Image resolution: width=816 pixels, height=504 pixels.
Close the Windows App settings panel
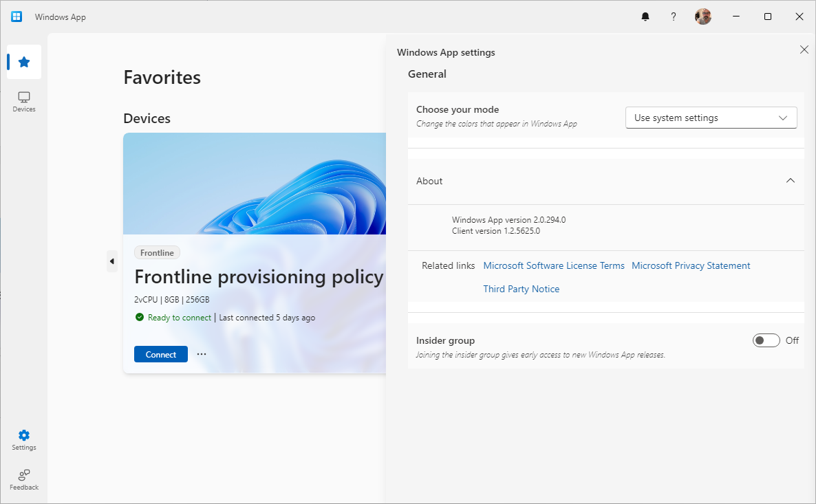[804, 50]
